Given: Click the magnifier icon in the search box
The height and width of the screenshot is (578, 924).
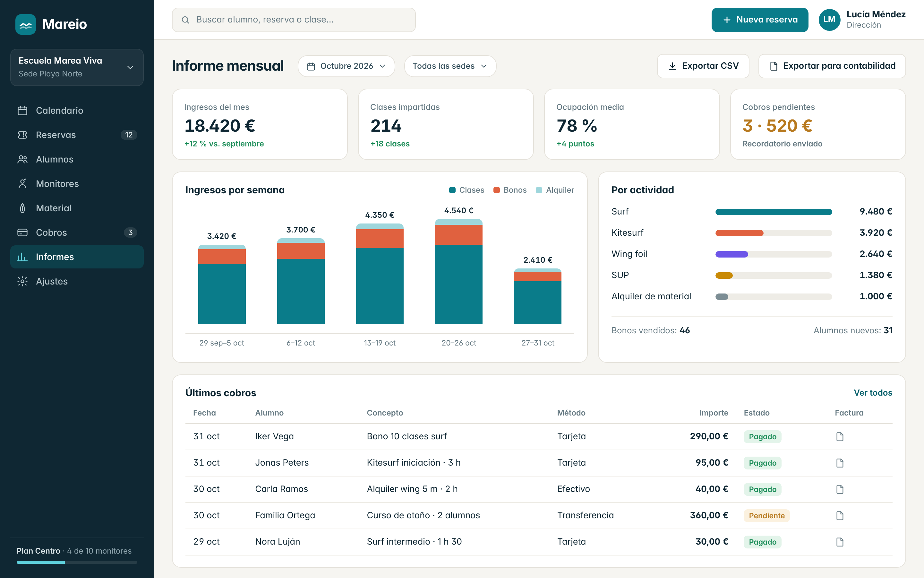Looking at the screenshot, I should [185, 20].
